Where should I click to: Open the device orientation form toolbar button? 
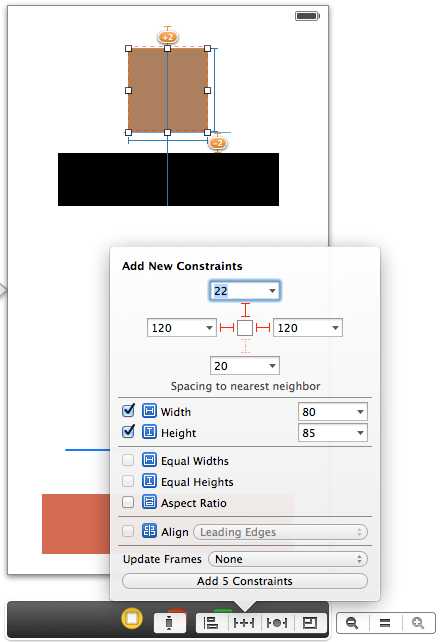[x=169, y=623]
